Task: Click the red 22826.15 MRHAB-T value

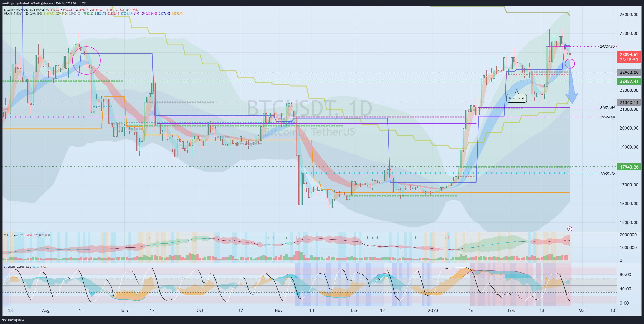Action: pyautogui.click(x=113, y=14)
